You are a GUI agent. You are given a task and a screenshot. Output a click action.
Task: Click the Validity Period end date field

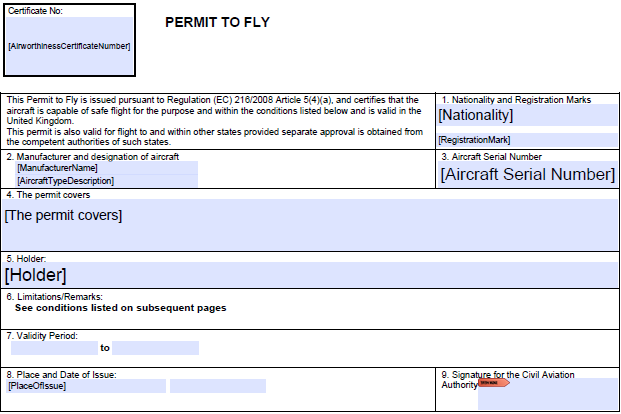155,348
